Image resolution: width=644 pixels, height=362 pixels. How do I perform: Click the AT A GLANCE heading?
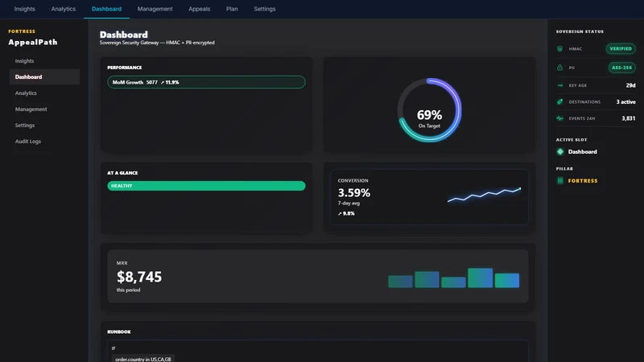pos(122,173)
